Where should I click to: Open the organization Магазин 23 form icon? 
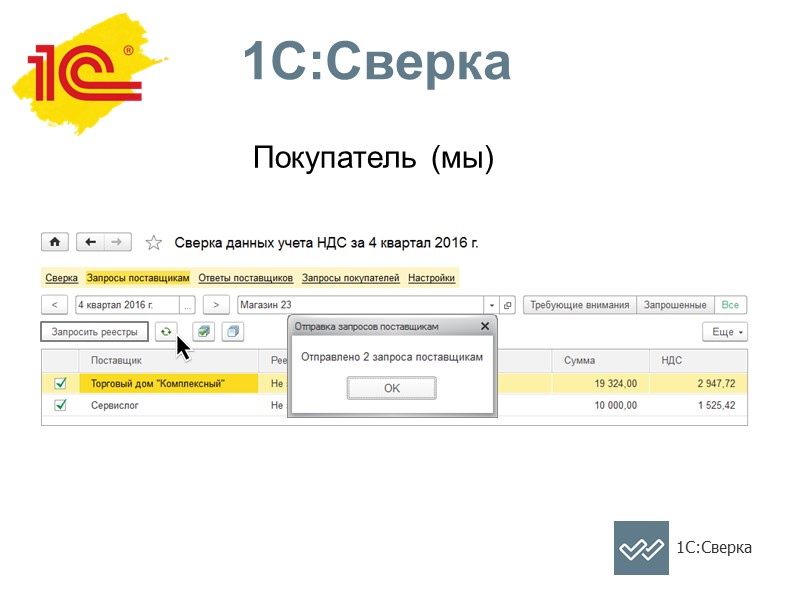[507, 305]
